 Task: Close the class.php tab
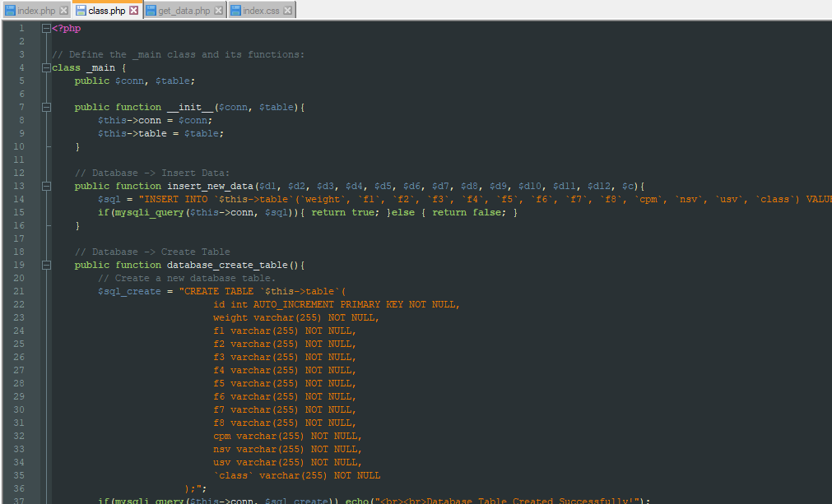132,11
